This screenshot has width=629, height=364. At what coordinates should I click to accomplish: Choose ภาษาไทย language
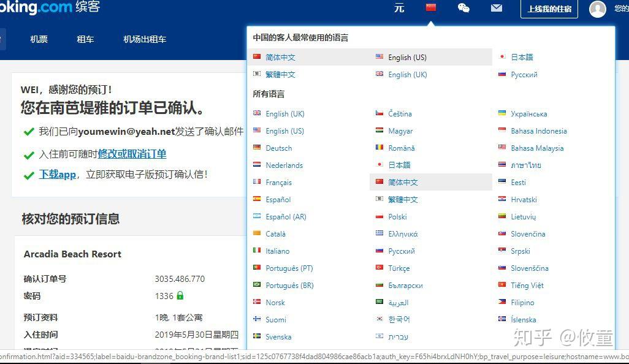click(x=526, y=165)
